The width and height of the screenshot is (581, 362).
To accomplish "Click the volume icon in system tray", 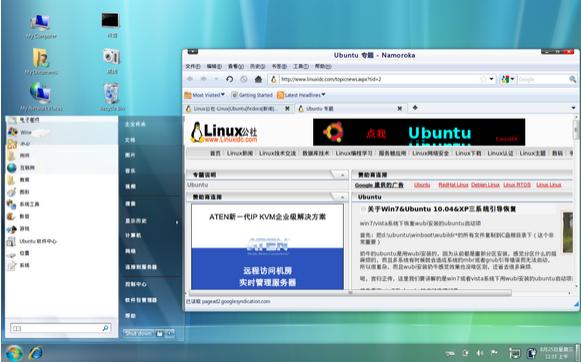I will [480, 353].
